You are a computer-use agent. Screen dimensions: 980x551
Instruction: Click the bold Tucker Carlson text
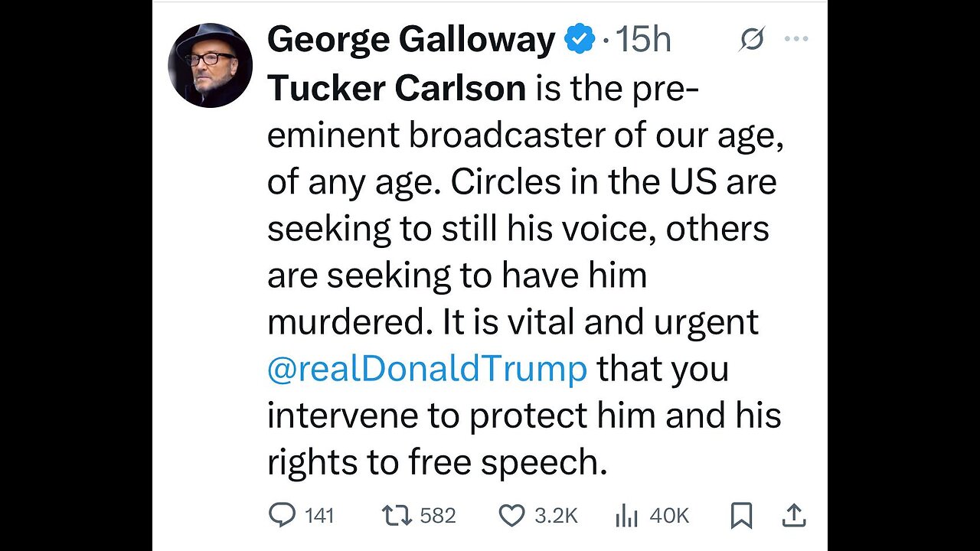[397, 89]
